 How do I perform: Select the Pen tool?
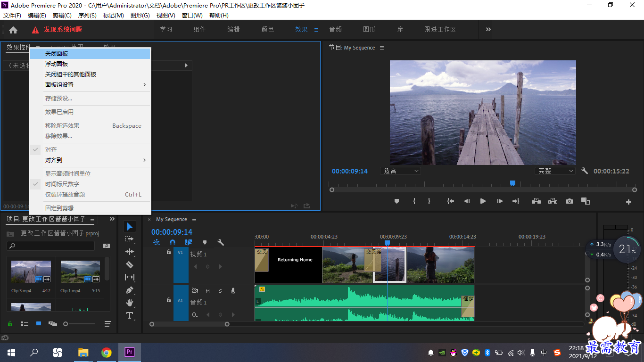point(130,290)
